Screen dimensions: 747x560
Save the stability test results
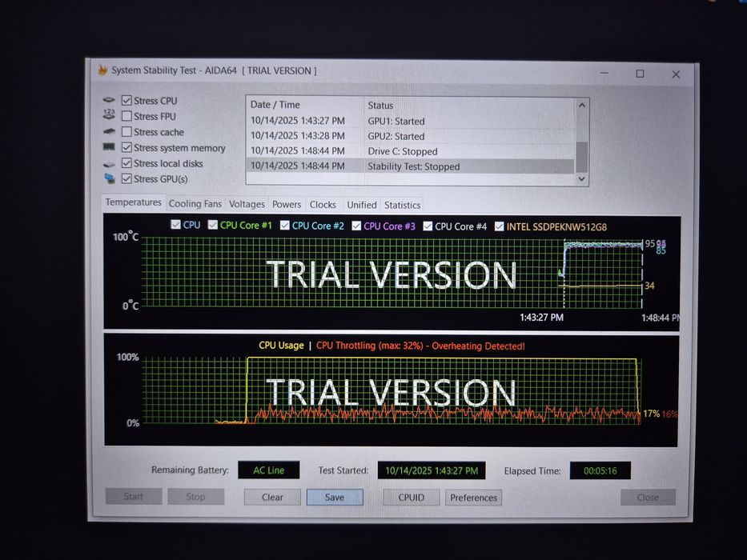click(335, 497)
